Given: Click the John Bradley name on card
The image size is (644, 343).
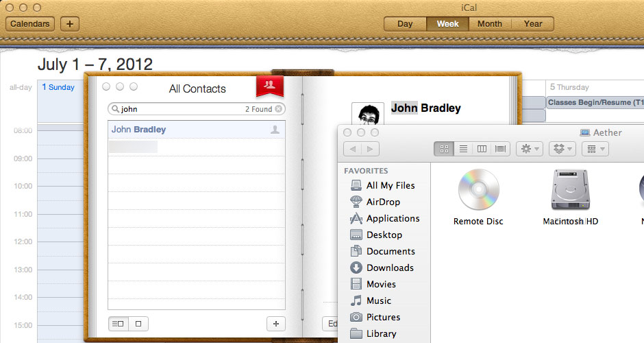Looking at the screenshot, I should pos(426,108).
